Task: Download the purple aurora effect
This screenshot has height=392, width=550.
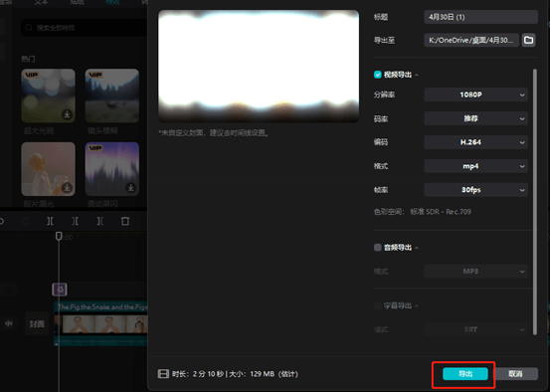Action: click(x=130, y=188)
